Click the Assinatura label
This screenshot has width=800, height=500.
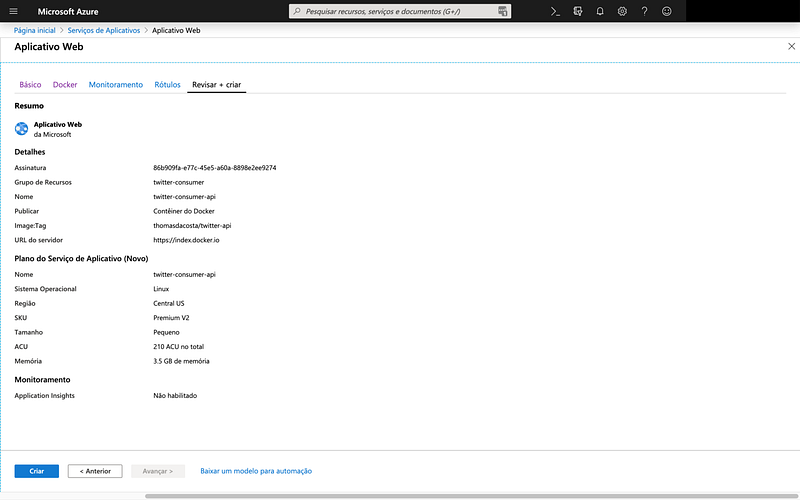coord(30,167)
